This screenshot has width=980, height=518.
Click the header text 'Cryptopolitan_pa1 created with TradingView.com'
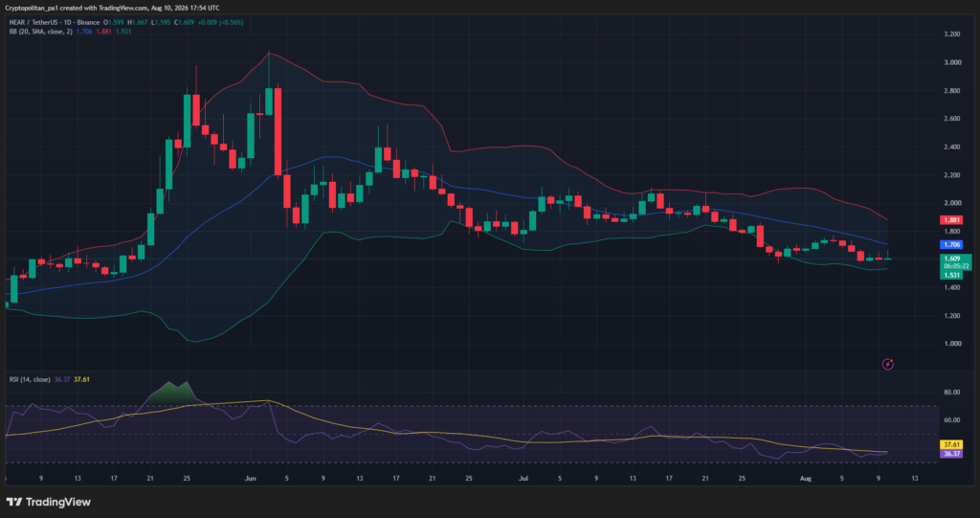(78, 8)
